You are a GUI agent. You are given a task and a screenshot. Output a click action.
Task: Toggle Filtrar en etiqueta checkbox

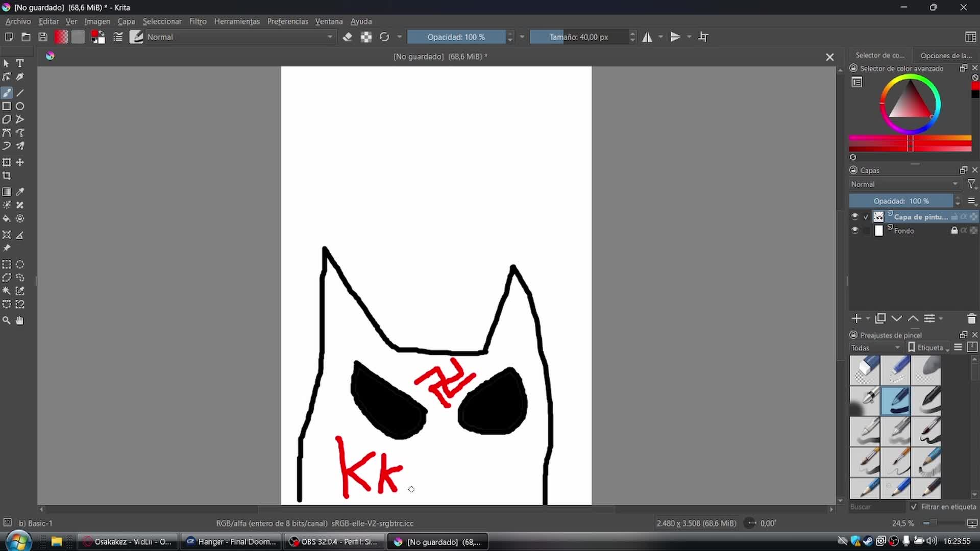point(914,507)
